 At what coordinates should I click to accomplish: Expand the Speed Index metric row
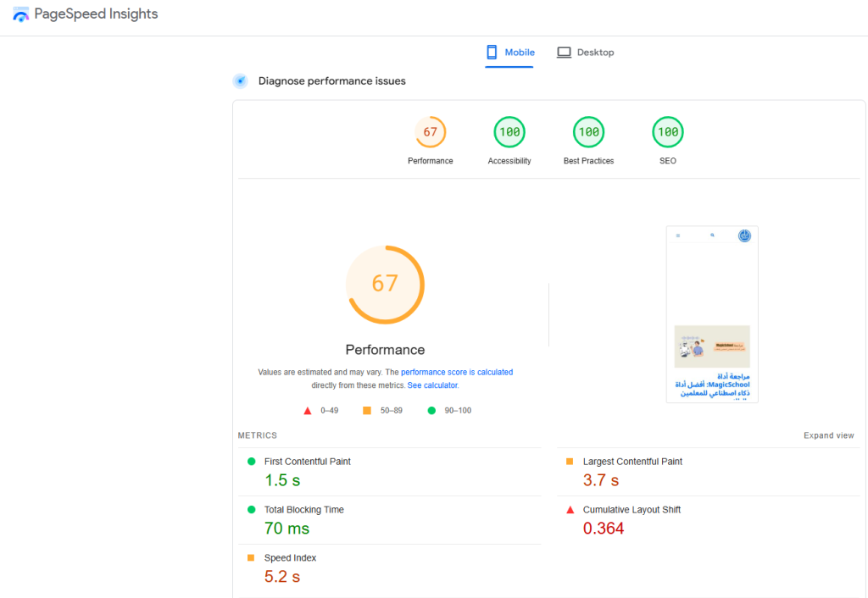pos(291,558)
